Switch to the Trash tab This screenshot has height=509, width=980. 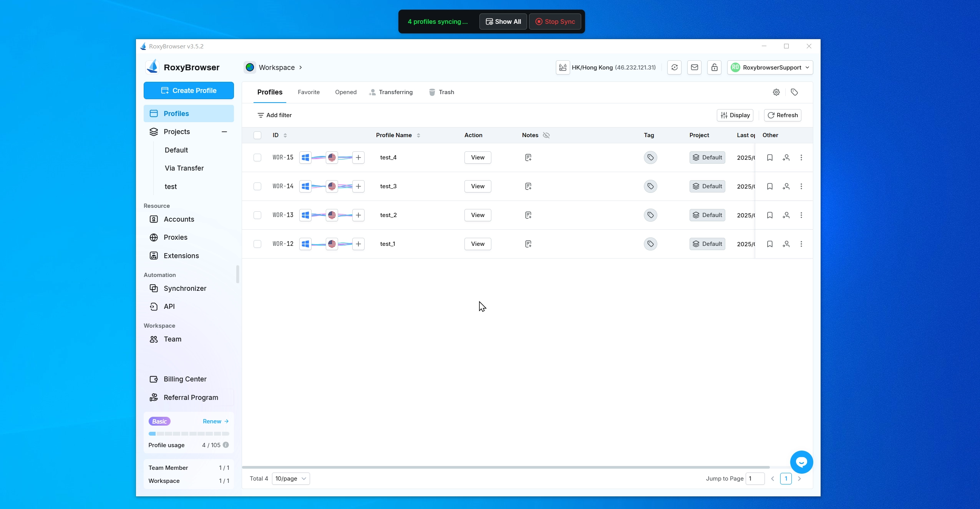click(442, 92)
